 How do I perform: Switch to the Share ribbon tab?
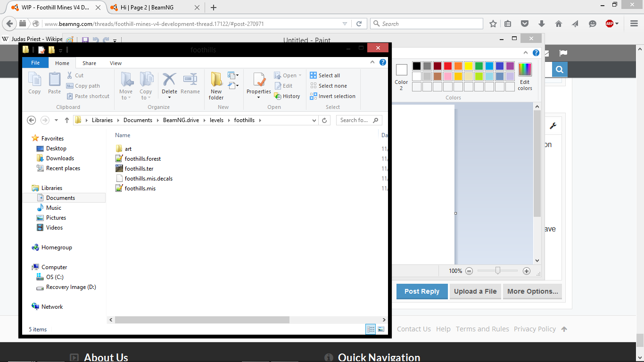(x=89, y=63)
